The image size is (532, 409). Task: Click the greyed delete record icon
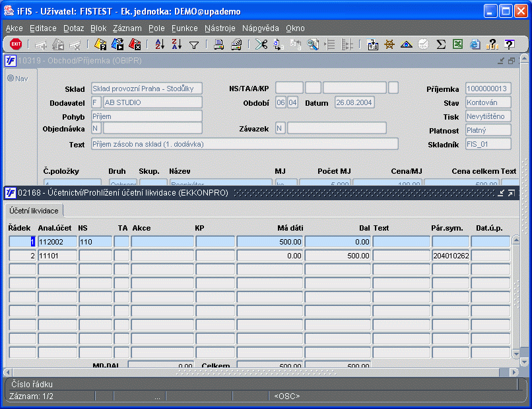point(75,44)
